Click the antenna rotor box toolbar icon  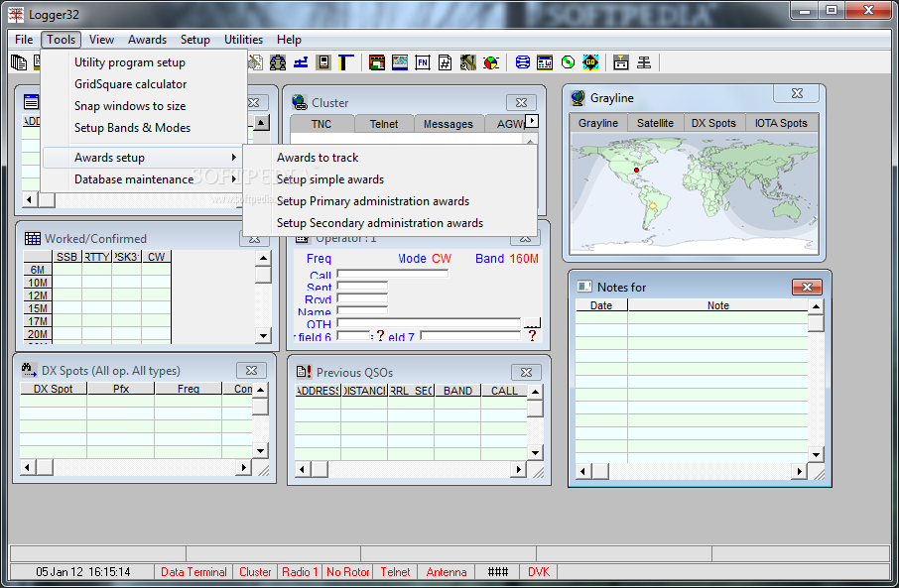coord(621,62)
